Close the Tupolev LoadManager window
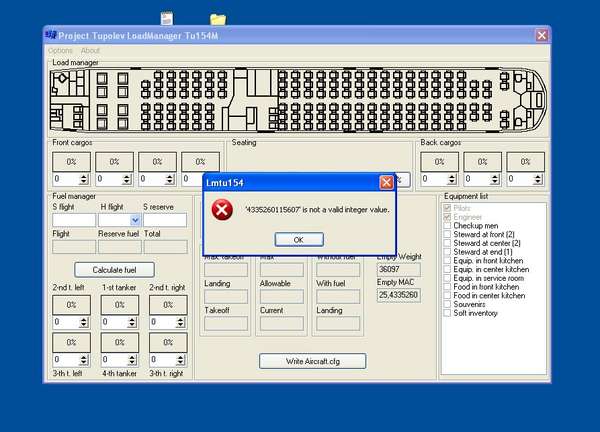 542,36
